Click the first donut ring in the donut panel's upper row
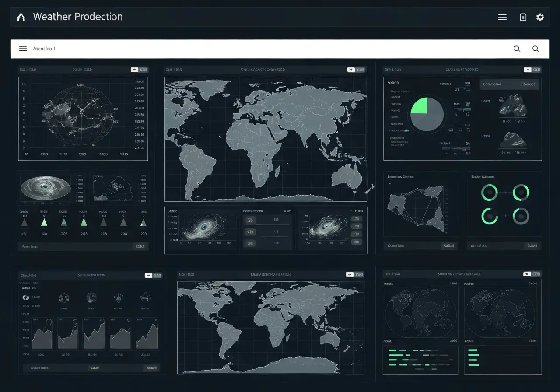560x392 pixels. [490, 192]
